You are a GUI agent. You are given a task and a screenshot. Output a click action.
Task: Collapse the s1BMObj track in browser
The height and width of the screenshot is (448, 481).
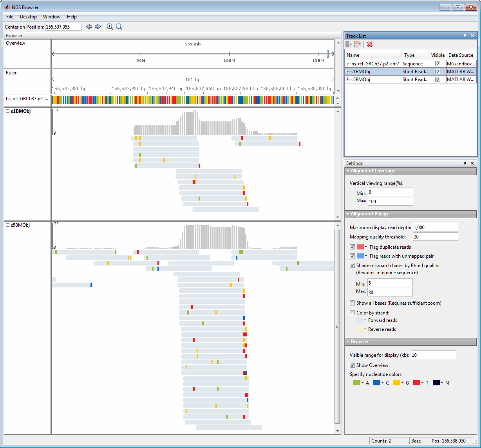(x=8, y=111)
